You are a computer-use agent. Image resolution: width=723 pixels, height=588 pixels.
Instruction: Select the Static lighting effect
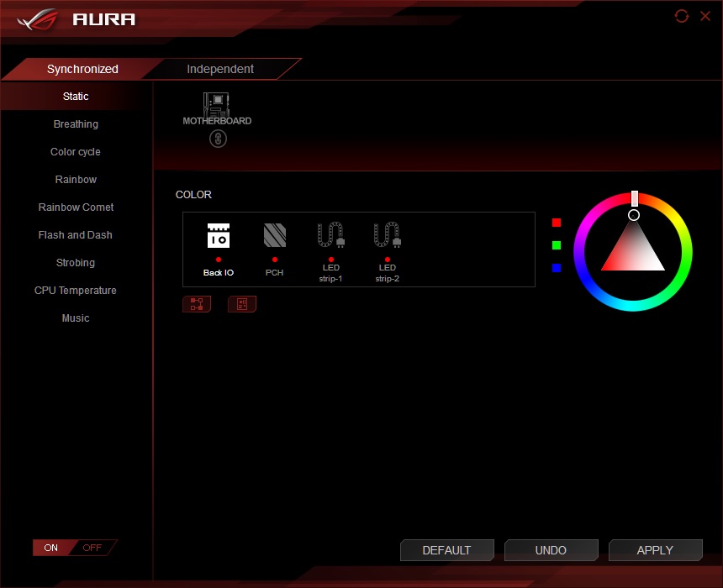(x=76, y=97)
